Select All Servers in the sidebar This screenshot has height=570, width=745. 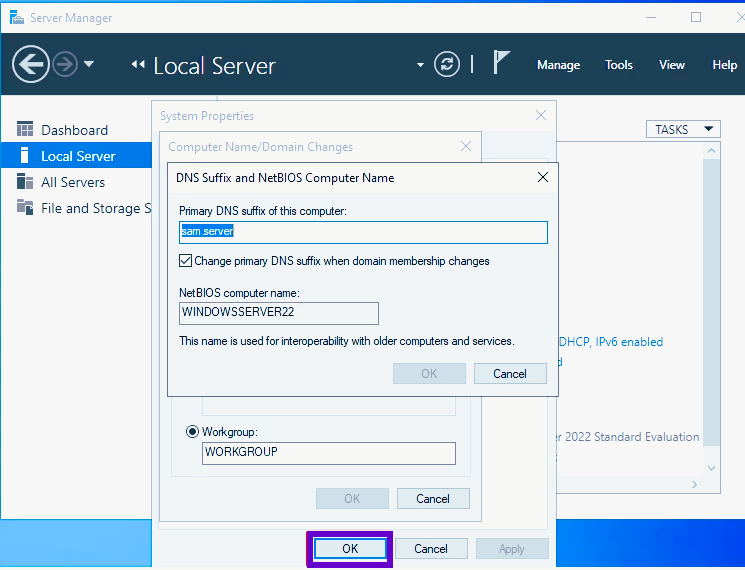[x=76, y=182]
